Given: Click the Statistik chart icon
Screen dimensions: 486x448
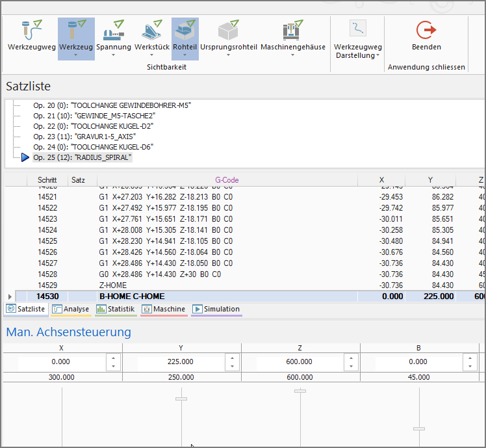Looking at the screenshot, I should (101, 309).
